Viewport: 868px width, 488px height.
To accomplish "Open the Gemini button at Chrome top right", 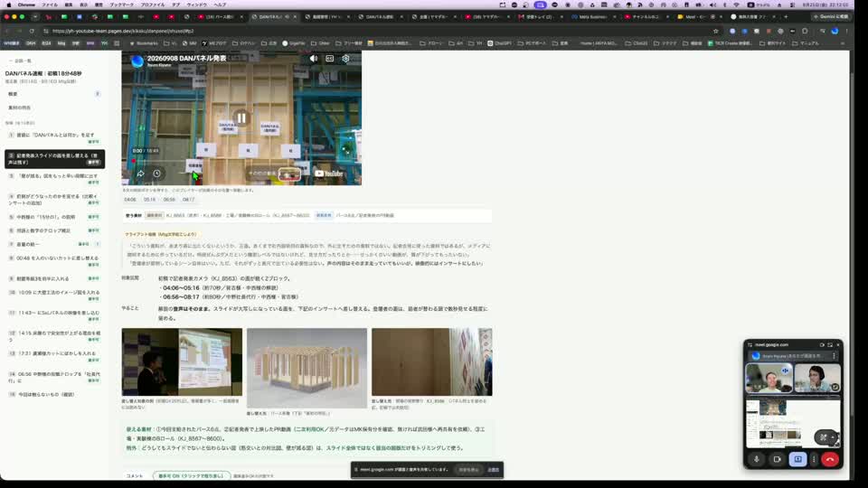I will pyautogui.click(x=830, y=16).
